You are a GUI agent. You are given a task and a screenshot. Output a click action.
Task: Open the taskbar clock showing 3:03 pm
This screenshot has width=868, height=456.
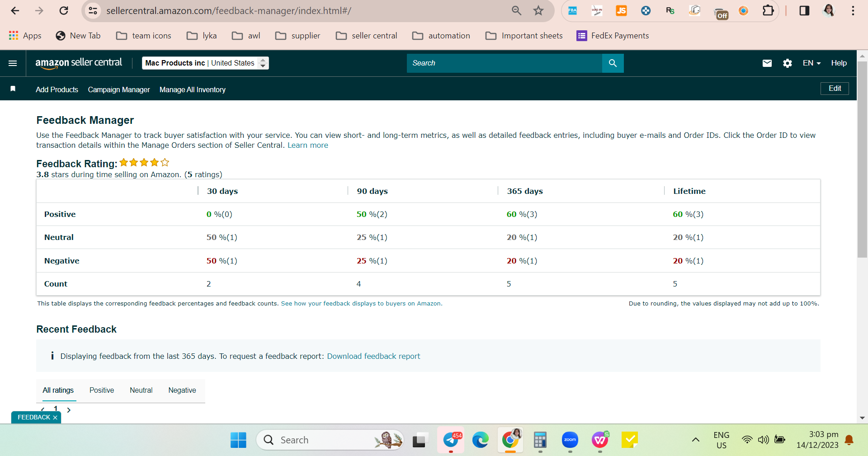tap(817, 440)
